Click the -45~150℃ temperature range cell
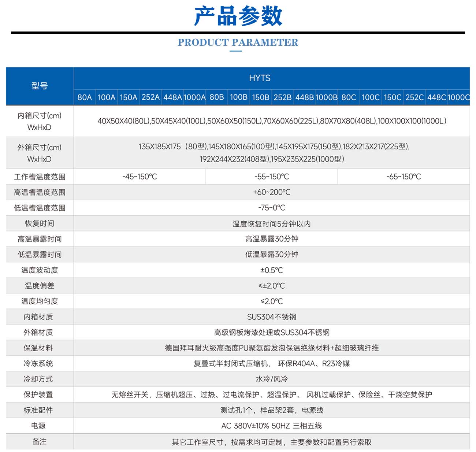 coord(140,177)
